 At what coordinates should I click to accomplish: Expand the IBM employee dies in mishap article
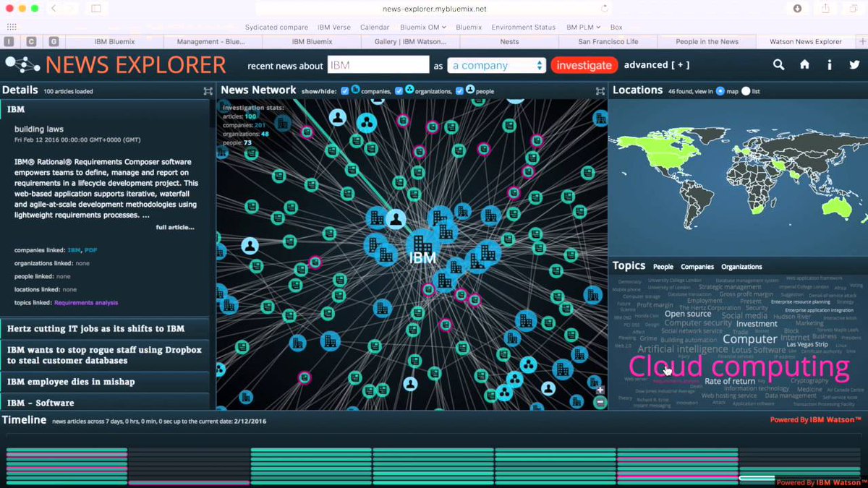click(105, 381)
